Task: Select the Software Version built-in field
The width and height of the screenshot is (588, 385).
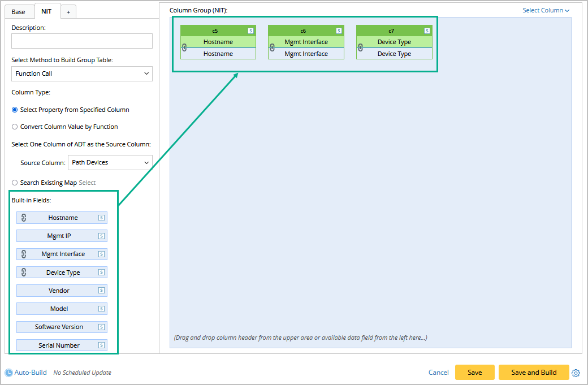Action: click(62, 327)
